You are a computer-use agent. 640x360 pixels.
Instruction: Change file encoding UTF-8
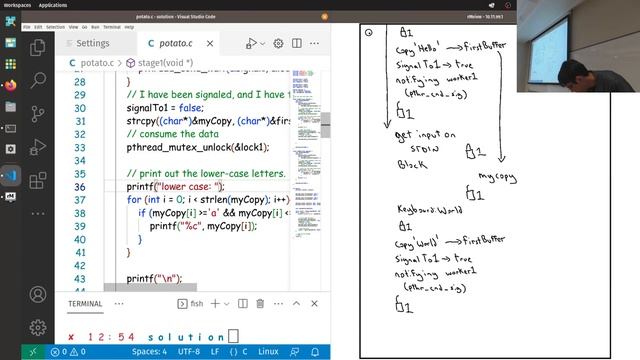[189, 351]
